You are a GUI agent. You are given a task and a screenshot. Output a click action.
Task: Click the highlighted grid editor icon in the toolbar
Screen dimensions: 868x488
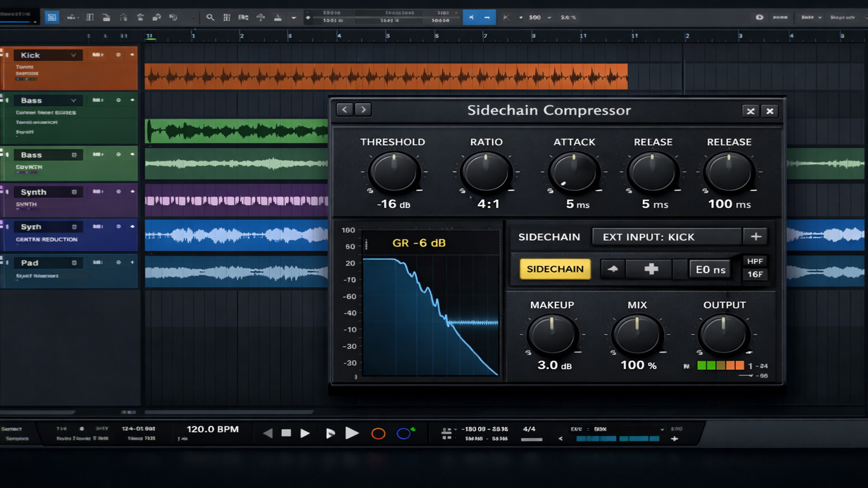coord(52,17)
